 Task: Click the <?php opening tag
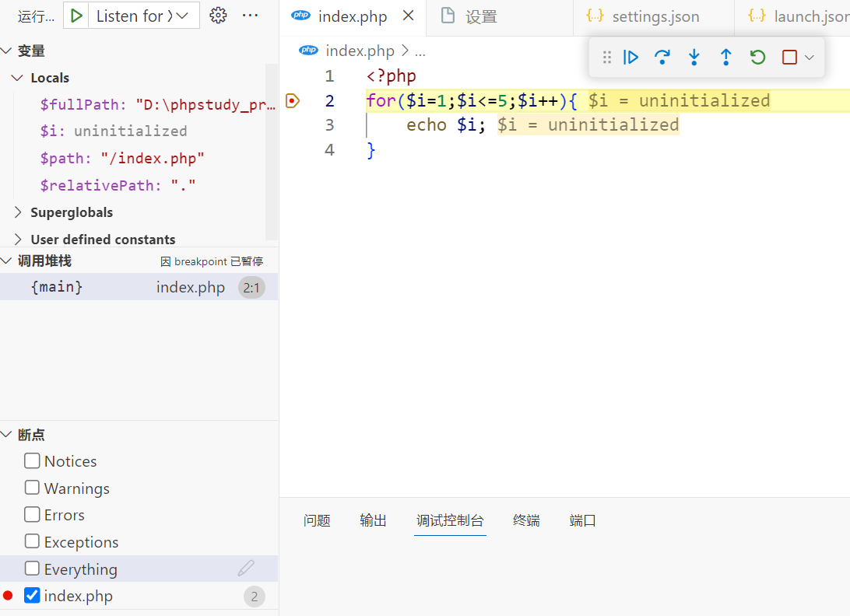(x=392, y=76)
